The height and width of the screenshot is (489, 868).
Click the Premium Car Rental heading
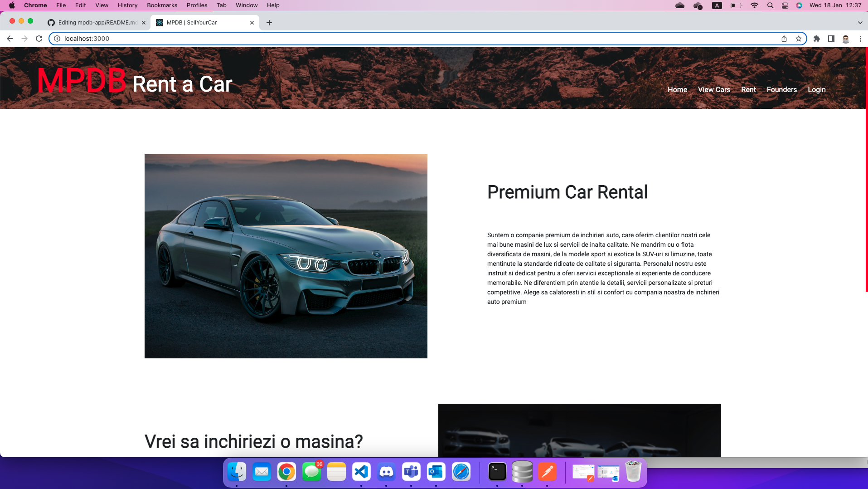click(567, 192)
